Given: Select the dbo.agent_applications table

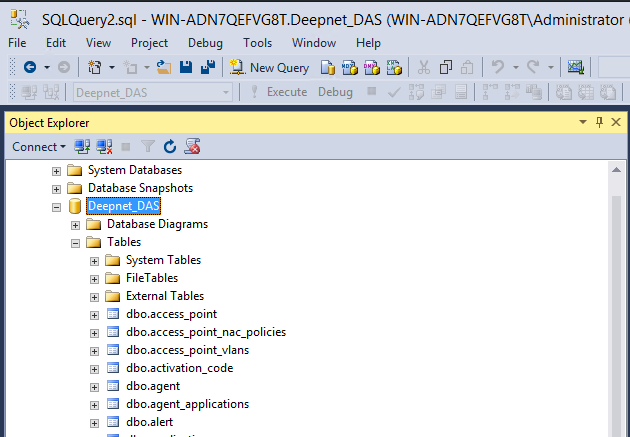Looking at the screenshot, I should click(187, 404).
